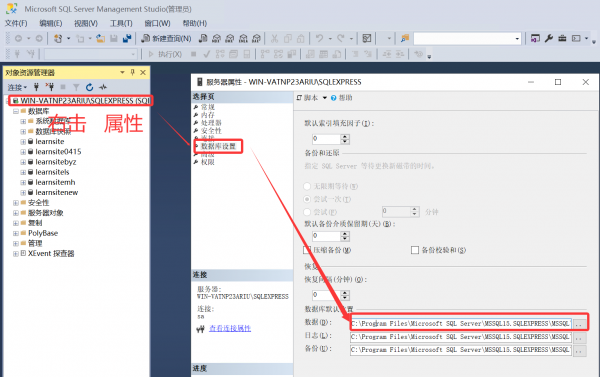Select the WIN-VATNP23ARIU\SQLEXPRESS server node

pyautogui.click(x=85, y=101)
